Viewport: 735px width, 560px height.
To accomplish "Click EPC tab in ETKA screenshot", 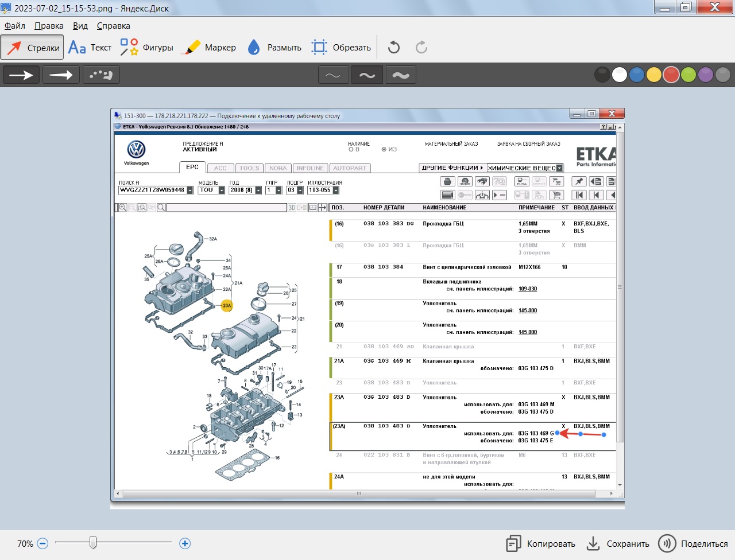I will 192,167.
